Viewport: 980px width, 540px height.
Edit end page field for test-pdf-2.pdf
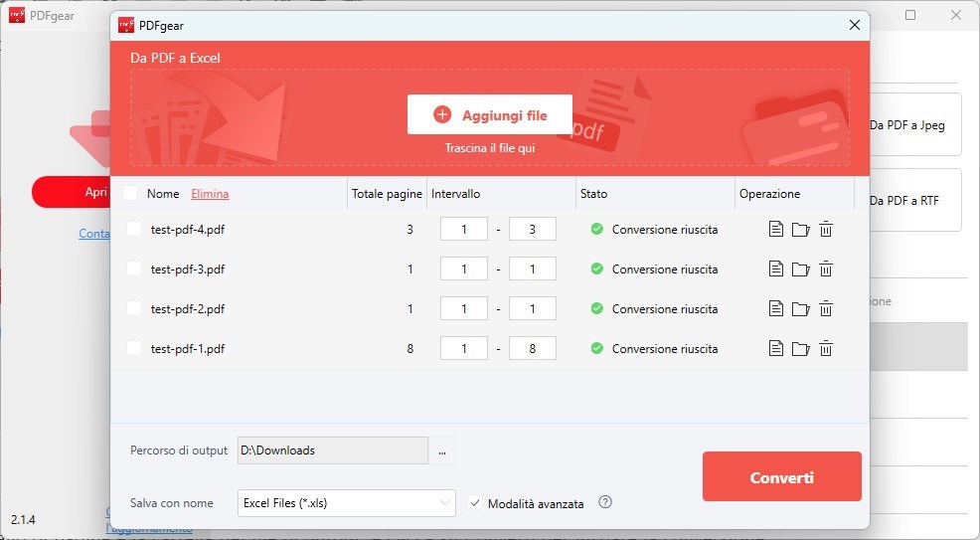point(533,308)
